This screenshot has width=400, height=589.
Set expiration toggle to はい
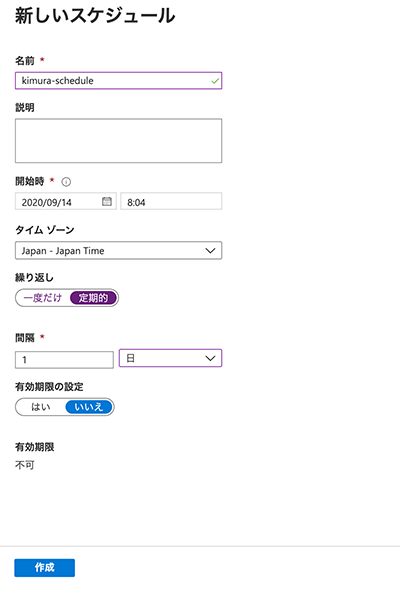[41, 407]
